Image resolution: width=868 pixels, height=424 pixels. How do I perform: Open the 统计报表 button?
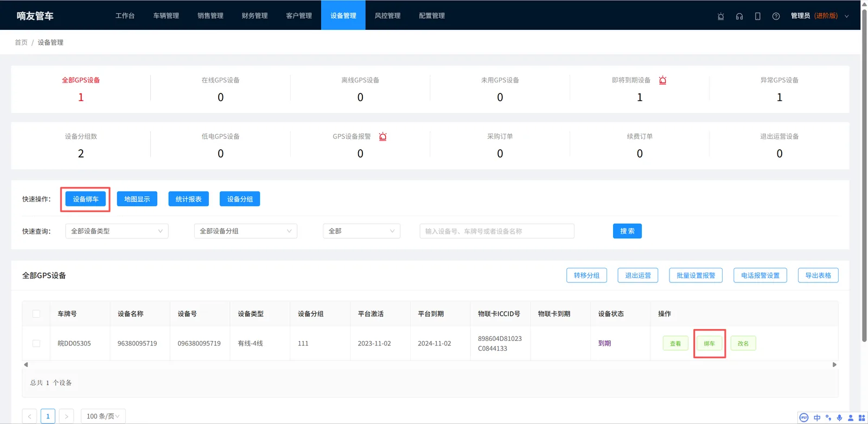189,199
